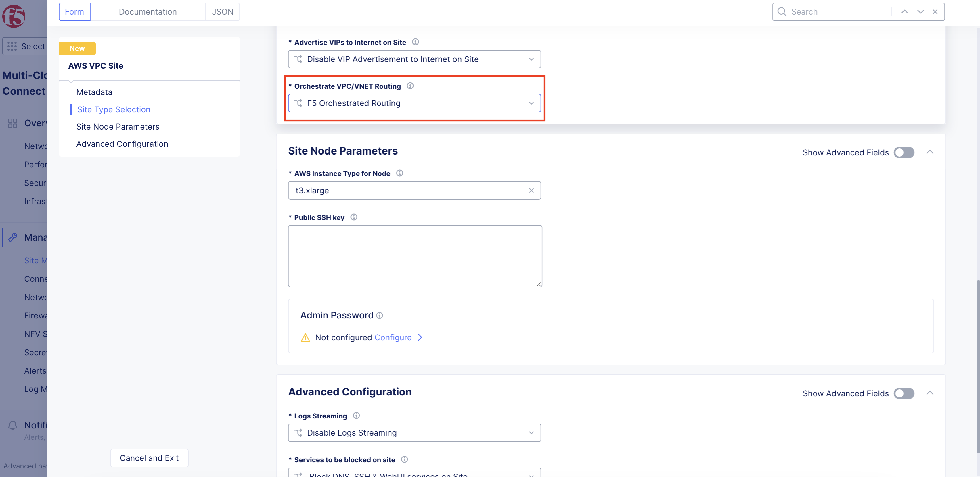980x477 pixels.
Task: Click the Cancel and Exit button
Action: (x=149, y=458)
